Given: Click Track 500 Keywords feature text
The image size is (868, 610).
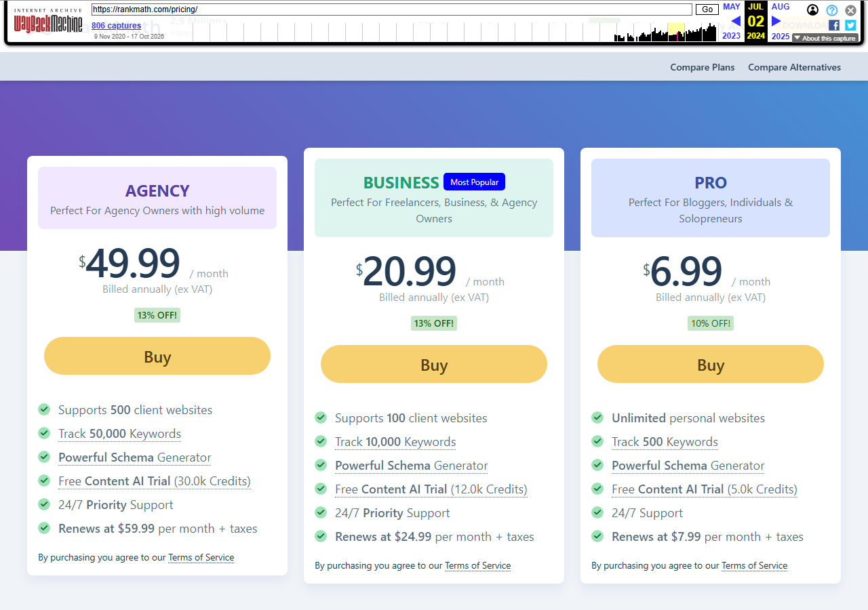Looking at the screenshot, I should click(x=665, y=442).
